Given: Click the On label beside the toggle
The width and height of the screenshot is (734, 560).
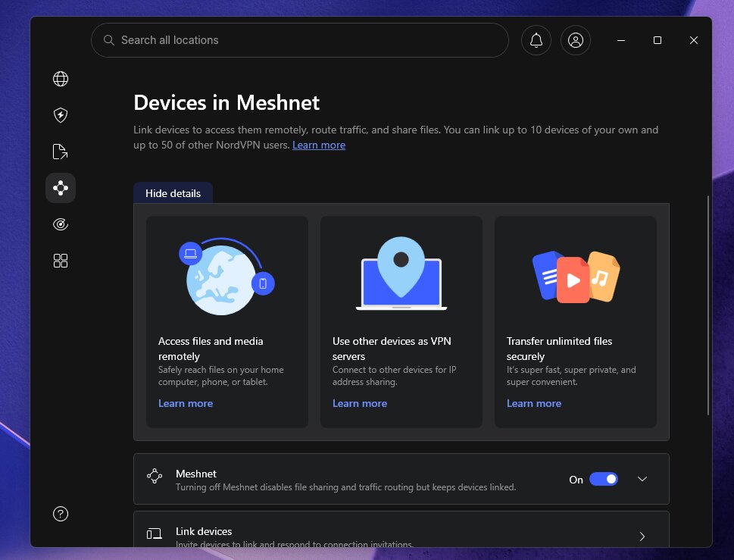Looking at the screenshot, I should [x=576, y=480].
